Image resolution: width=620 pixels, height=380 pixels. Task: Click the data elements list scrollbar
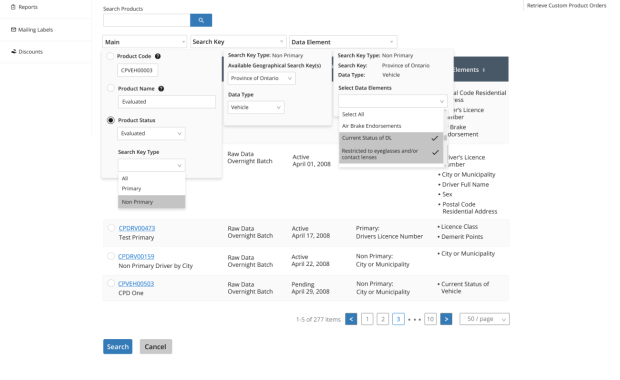tap(445, 138)
